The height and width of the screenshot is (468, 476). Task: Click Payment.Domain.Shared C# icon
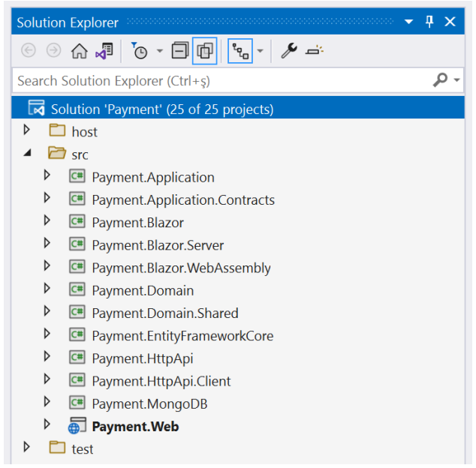pos(77,312)
